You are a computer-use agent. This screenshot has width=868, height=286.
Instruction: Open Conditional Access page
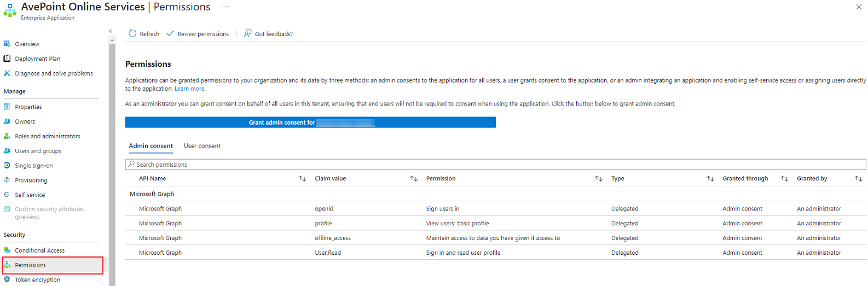point(39,250)
